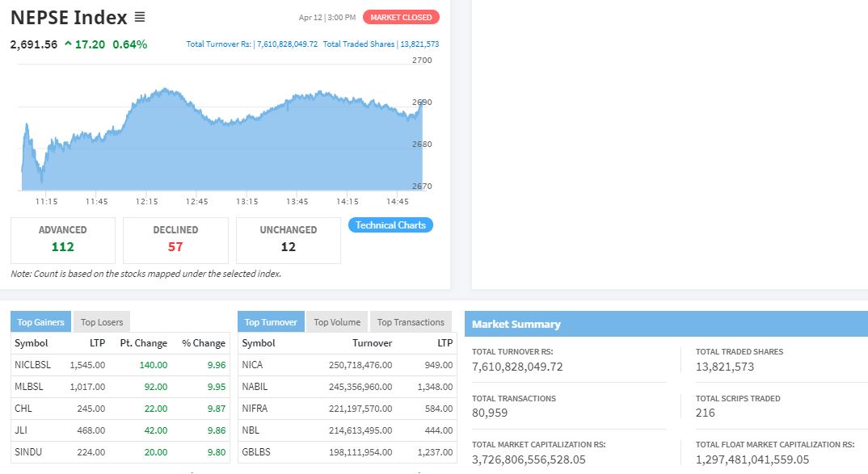Click SINDU's 9.80 percent change cell

217,452
